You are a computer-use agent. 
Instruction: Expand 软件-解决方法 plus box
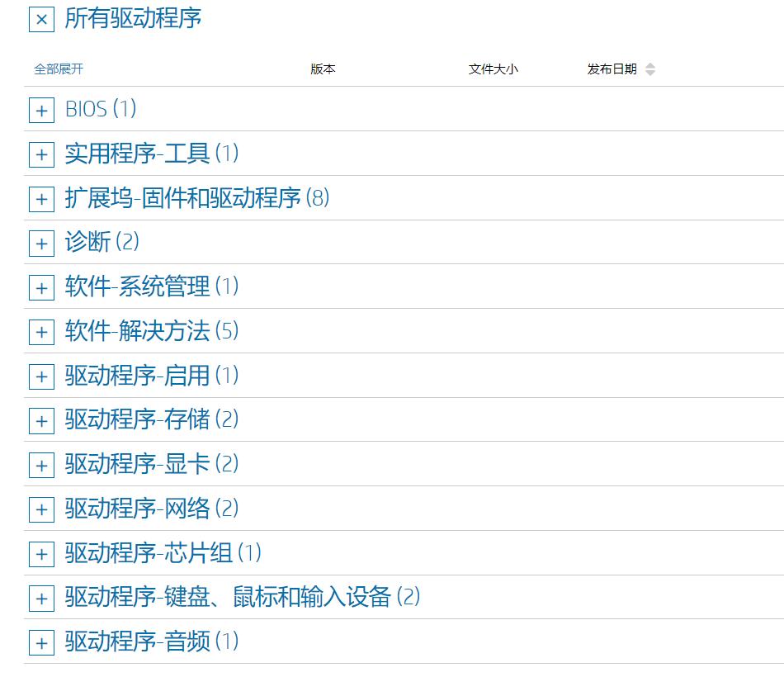tap(41, 332)
